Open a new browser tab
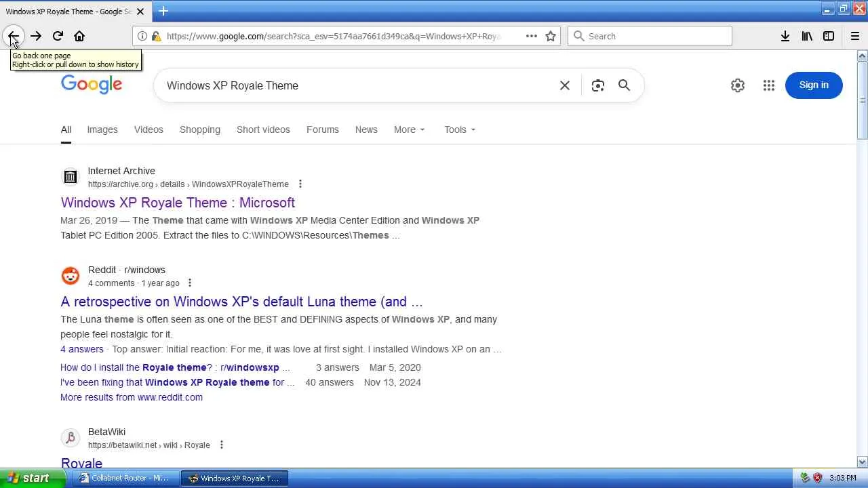Image resolution: width=868 pixels, height=488 pixels. click(x=163, y=11)
